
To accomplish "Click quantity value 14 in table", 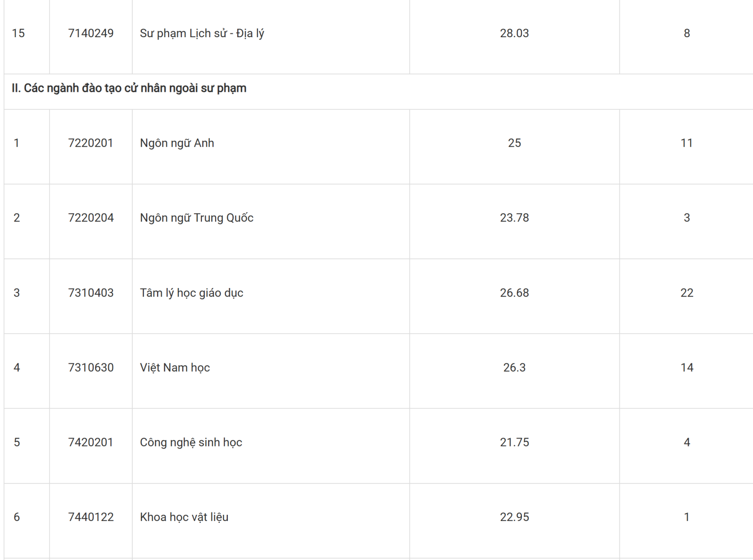I will pyautogui.click(x=687, y=368).
